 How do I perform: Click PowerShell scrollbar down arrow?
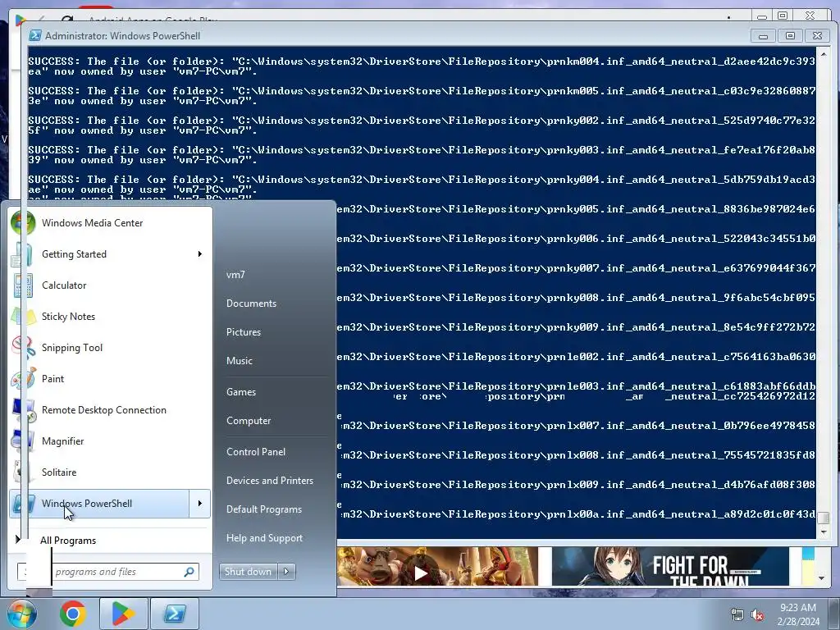(x=824, y=532)
